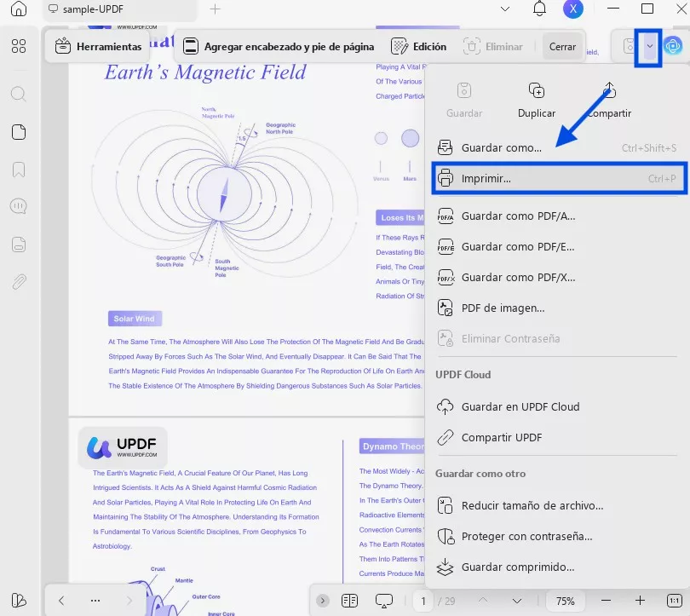Screen dimensions: 690x616
Task: Choose Guardar comprimido... option
Action: tap(557, 567)
